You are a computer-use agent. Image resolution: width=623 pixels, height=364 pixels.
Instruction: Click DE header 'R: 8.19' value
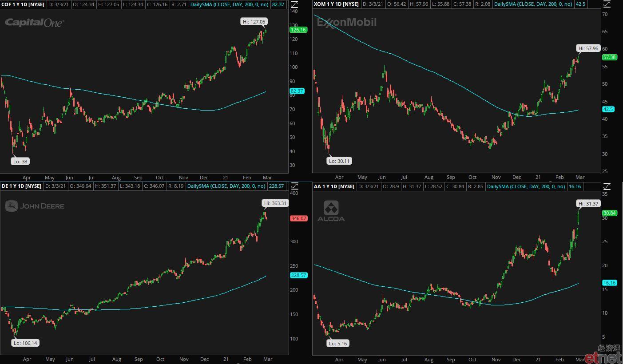[x=177, y=186]
